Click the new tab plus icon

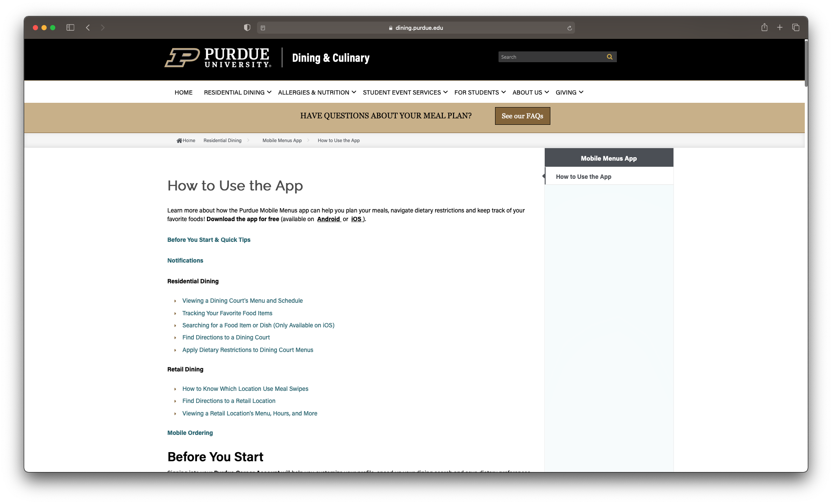tap(779, 27)
